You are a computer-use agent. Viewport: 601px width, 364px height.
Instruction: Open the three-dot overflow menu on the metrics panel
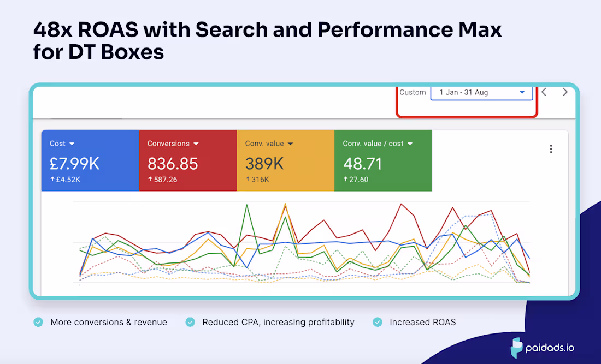pyautogui.click(x=551, y=148)
